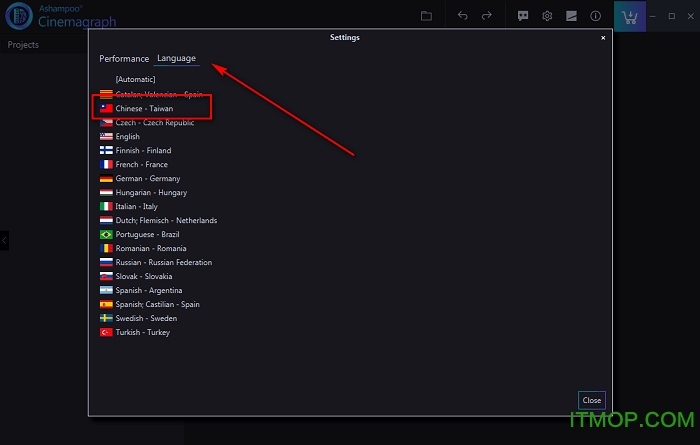The image size is (700, 445).
Task: Open the feedback chat icon
Action: [523, 16]
